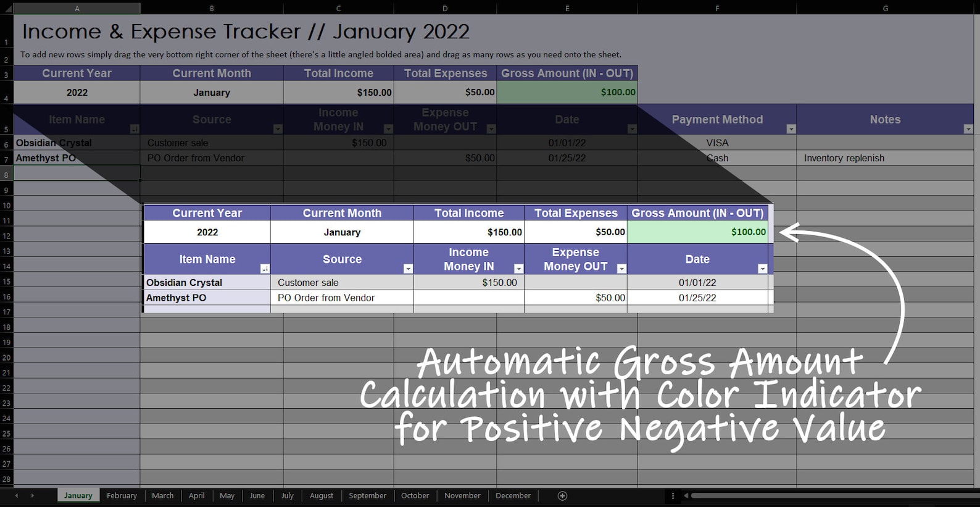The height and width of the screenshot is (507, 980).
Task: Select column B header
Action: click(212, 9)
